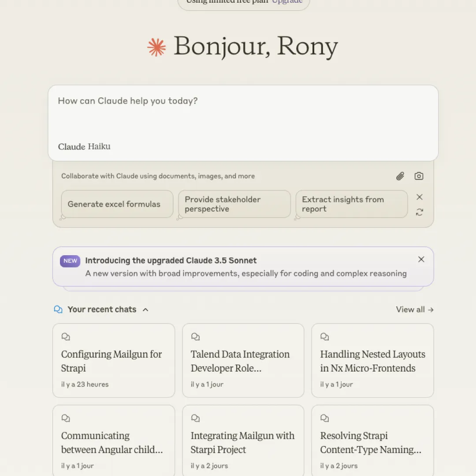The image size is (476, 476).
Task: Select Provide stakeholder perspective suggestion
Action: pos(234,204)
